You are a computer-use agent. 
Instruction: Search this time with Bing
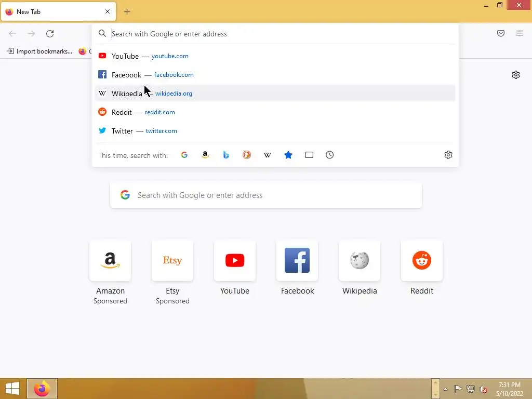click(226, 155)
